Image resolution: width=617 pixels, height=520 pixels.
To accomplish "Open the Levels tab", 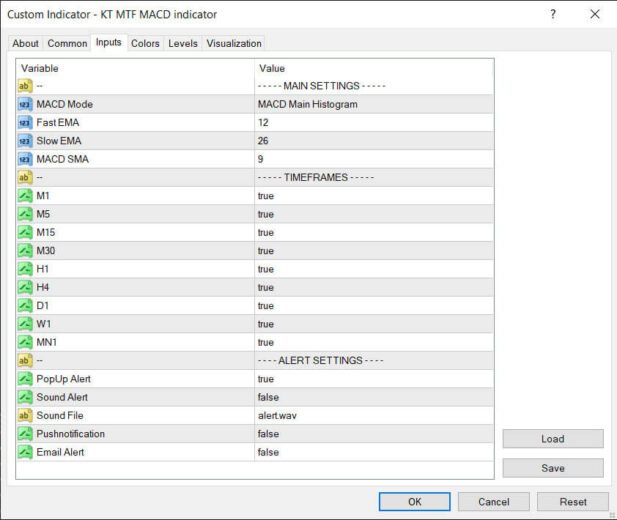I will 183,43.
